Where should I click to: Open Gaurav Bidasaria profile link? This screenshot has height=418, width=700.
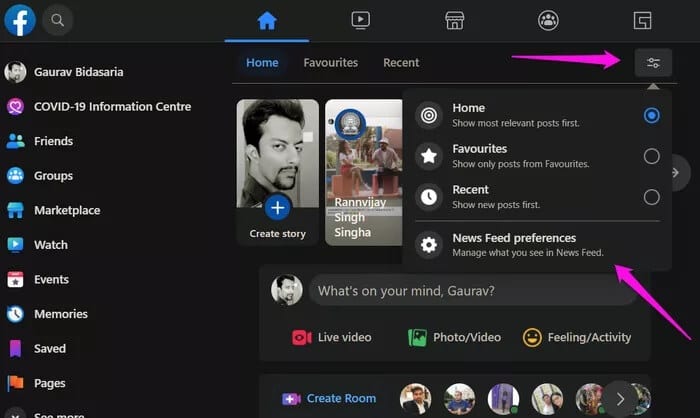(x=79, y=72)
